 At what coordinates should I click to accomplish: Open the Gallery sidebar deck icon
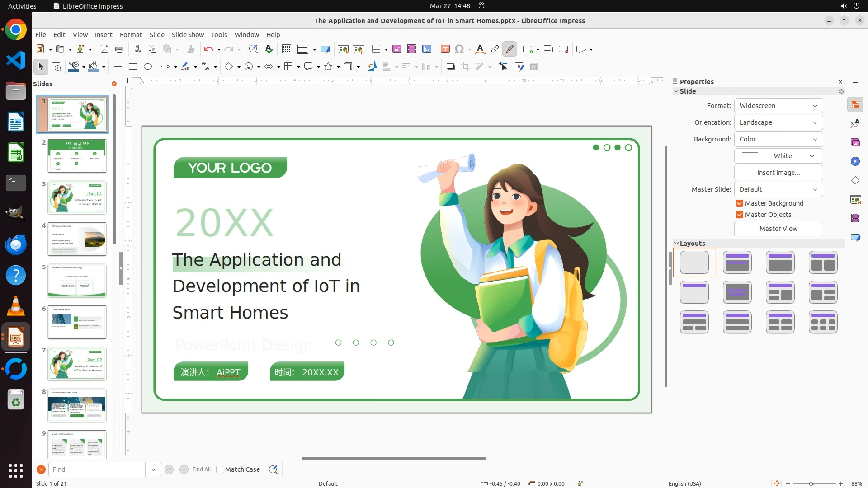tap(855, 143)
